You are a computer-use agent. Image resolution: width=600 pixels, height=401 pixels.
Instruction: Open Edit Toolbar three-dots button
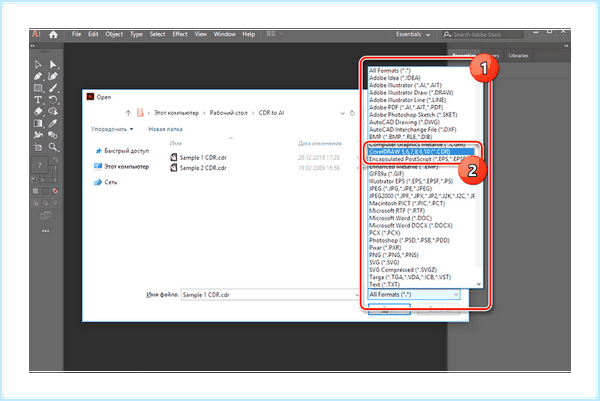(45, 231)
